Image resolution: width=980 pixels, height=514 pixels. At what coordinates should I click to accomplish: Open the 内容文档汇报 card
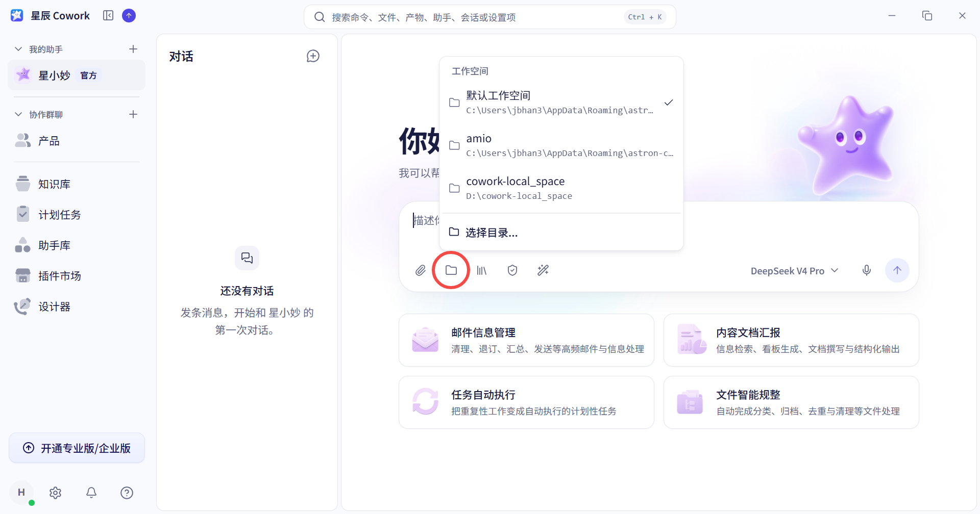coord(791,340)
